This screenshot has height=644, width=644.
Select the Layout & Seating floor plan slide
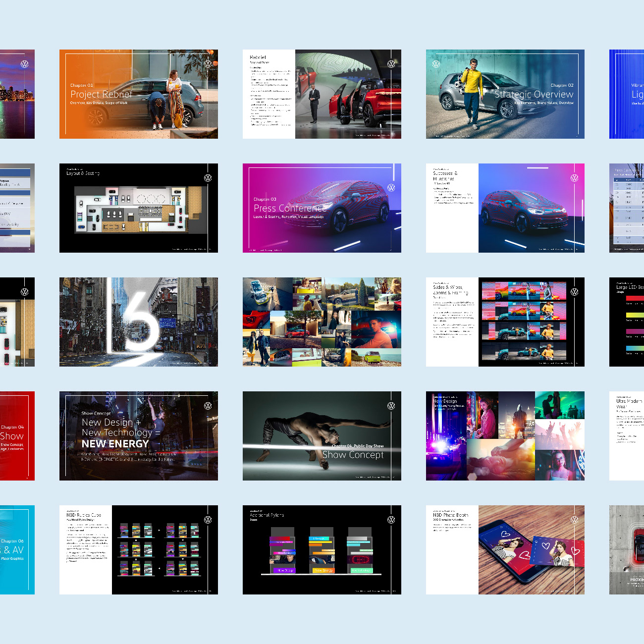pos(139,208)
